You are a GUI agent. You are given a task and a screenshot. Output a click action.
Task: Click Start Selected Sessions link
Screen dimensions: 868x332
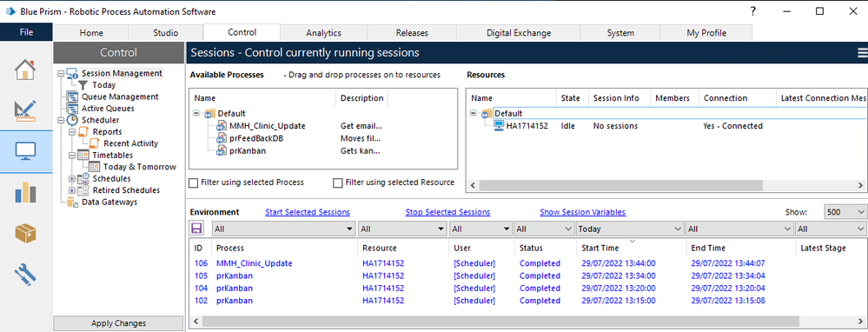308,212
